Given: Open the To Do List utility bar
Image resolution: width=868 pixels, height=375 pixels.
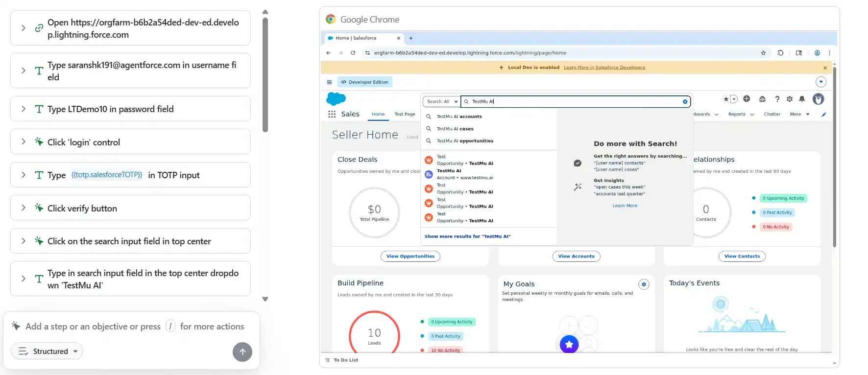Looking at the screenshot, I should coord(341,360).
